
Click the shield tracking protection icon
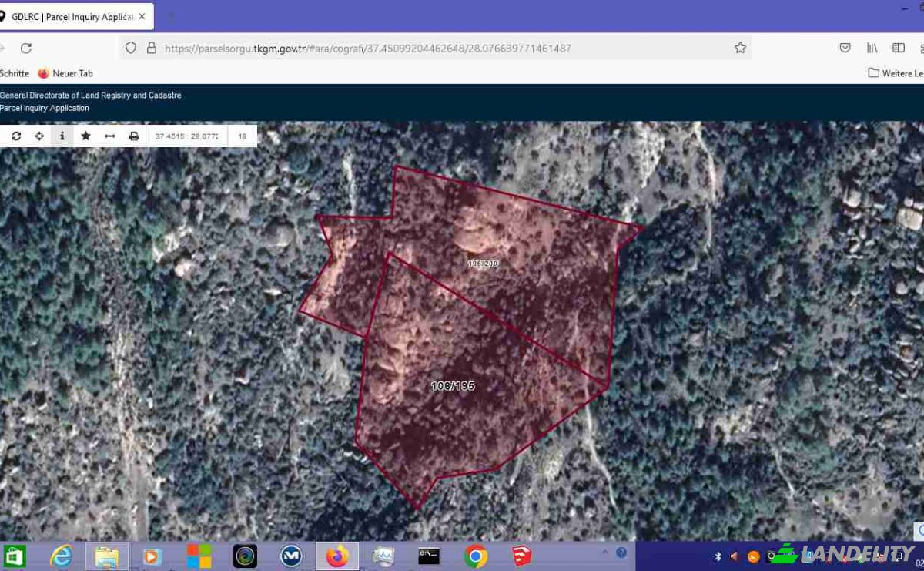[131, 48]
